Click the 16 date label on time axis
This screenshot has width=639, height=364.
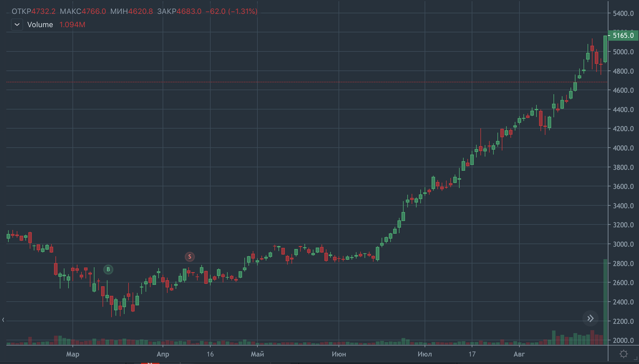click(x=210, y=354)
